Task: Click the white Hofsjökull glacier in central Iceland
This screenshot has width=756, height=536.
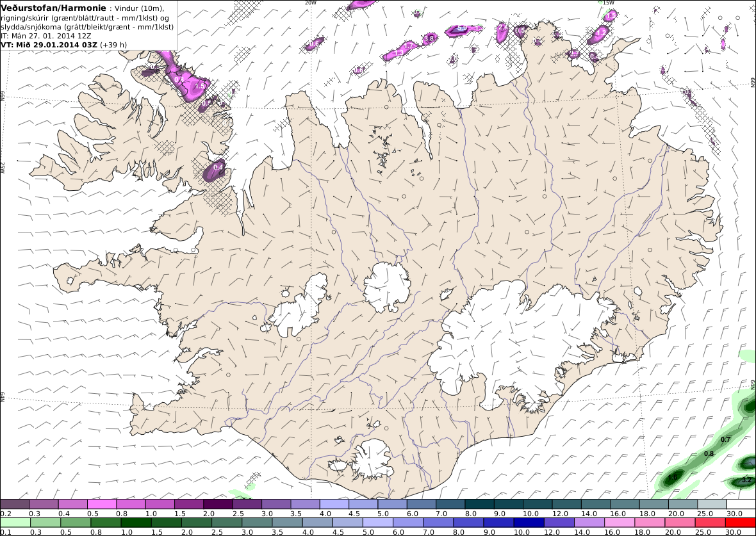Action: click(x=387, y=287)
